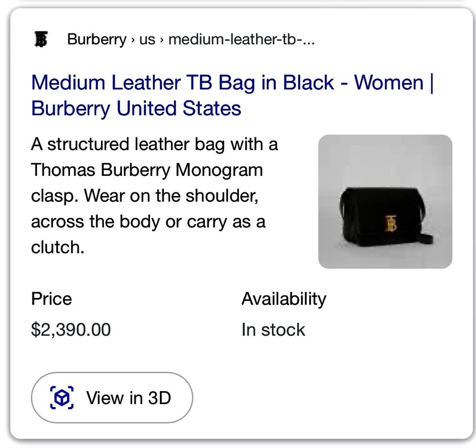Click the medium-leather-tb breadcrumb path
The width and height of the screenshot is (476, 448).
click(x=241, y=39)
